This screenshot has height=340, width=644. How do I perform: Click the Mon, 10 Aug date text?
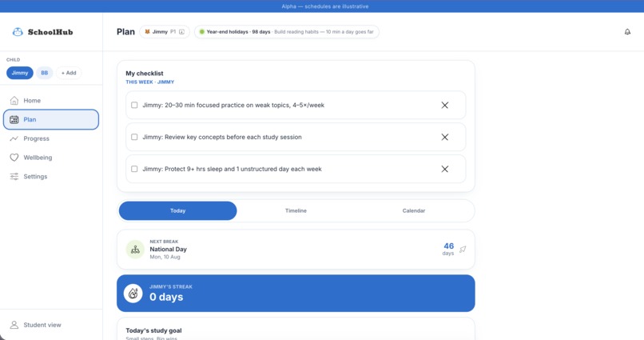pos(165,257)
